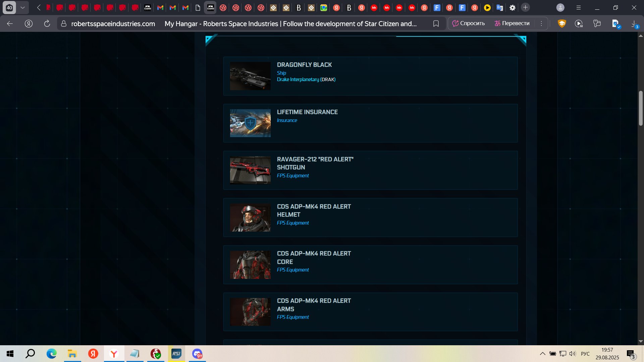644x362 pixels.
Task: Click the Yandex home button icon
Action: pyautogui.click(x=29, y=23)
